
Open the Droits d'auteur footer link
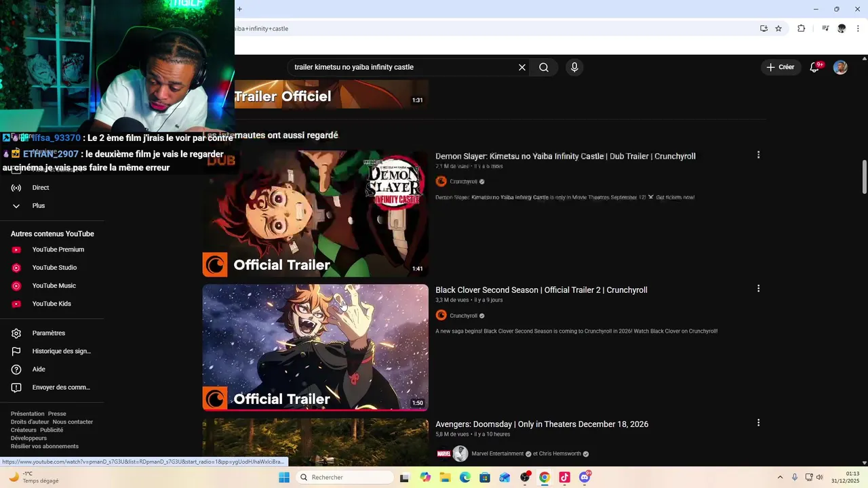(x=30, y=422)
